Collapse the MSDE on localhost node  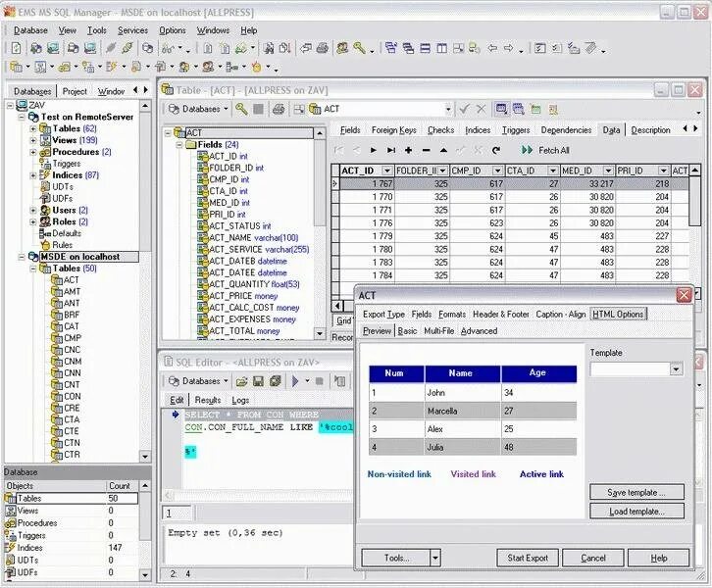pyautogui.click(x=22, y=257)
